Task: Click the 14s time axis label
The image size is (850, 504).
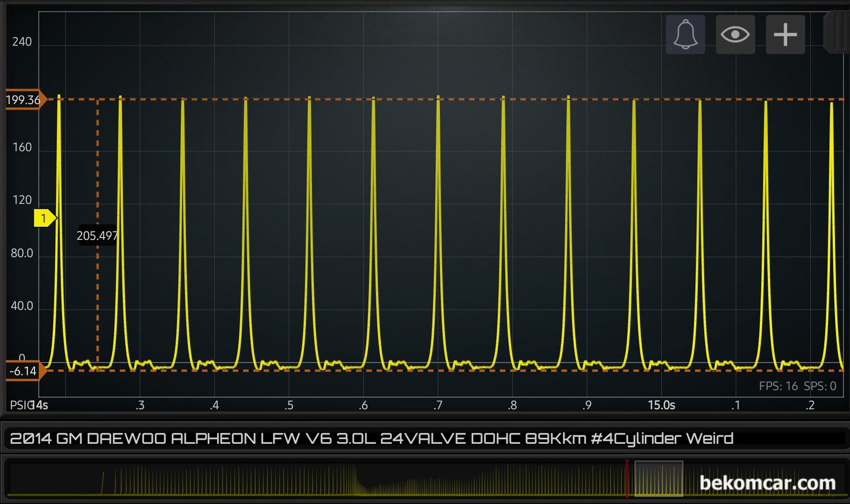Action: (40, 405)
